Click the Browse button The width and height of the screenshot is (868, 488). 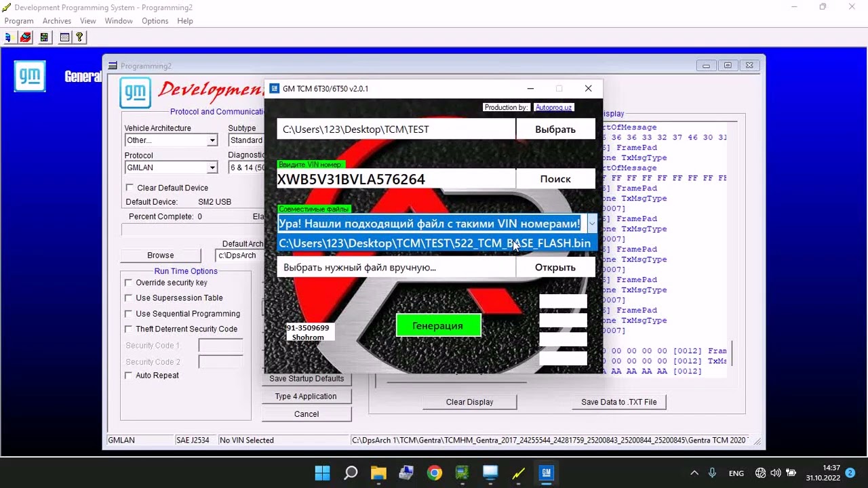coord(161,256)
